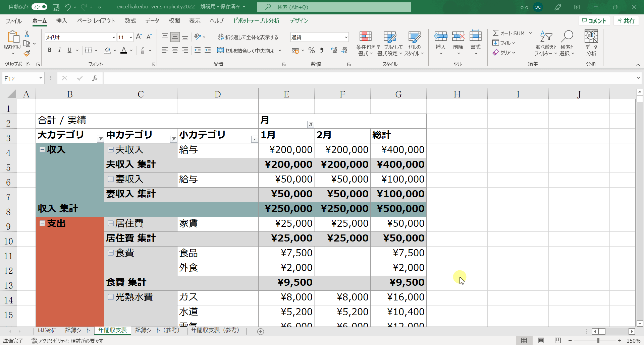The width and height of the screenshot is (644, 345).
Task: Open the はじめに sheet tab
Action: pyautogui.click(x=47, y=330)
